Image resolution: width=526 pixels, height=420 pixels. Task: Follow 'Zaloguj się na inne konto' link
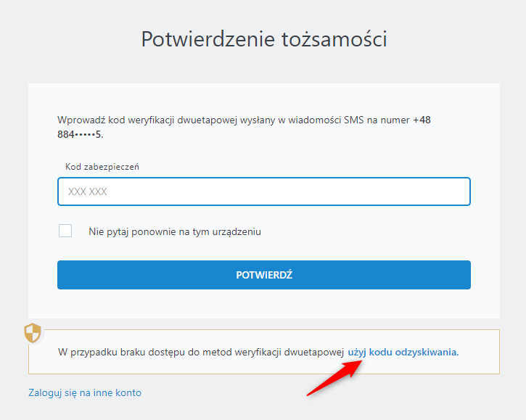click(x=85, y=393)
